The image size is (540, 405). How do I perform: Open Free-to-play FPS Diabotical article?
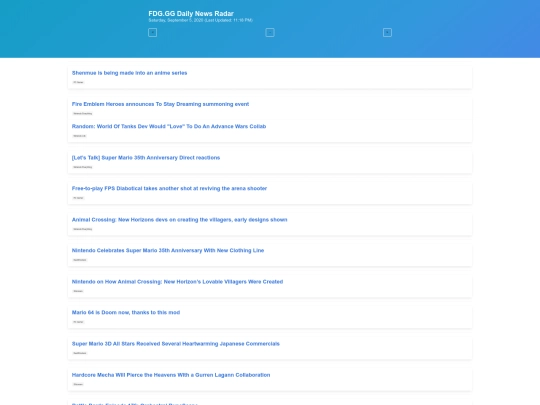click(169, 188)
